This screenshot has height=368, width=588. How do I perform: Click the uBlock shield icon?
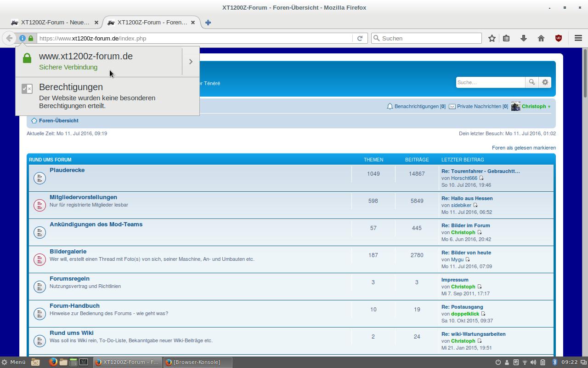pos(559,38)
